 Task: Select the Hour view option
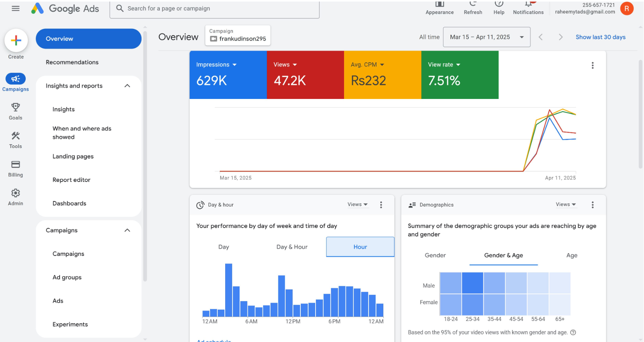tap(360, 247)
